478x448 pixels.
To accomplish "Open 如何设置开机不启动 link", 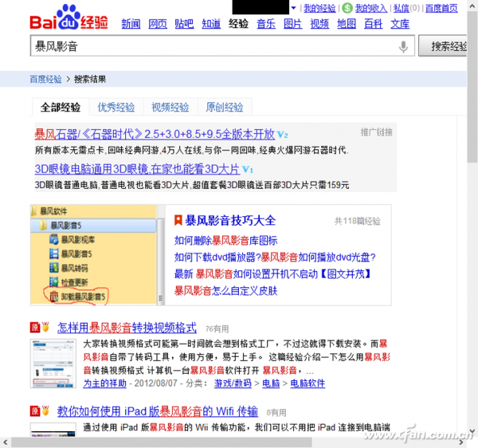I will pyautogui.click(x=272, y=274).
